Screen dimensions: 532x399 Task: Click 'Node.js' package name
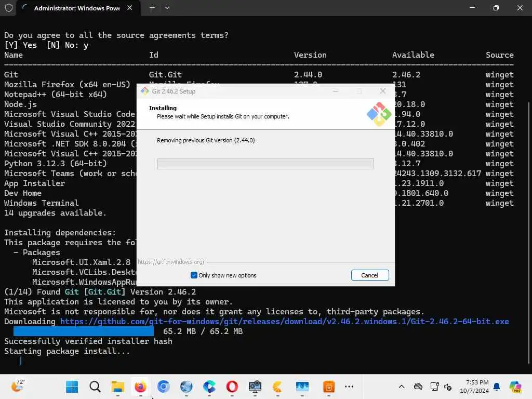point(20,104)
